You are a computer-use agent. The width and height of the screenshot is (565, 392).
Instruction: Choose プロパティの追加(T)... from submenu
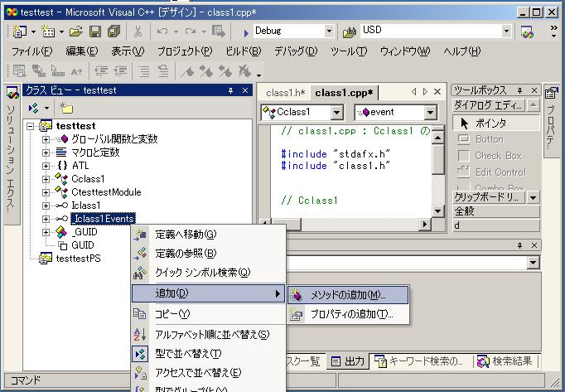point(348,314)
